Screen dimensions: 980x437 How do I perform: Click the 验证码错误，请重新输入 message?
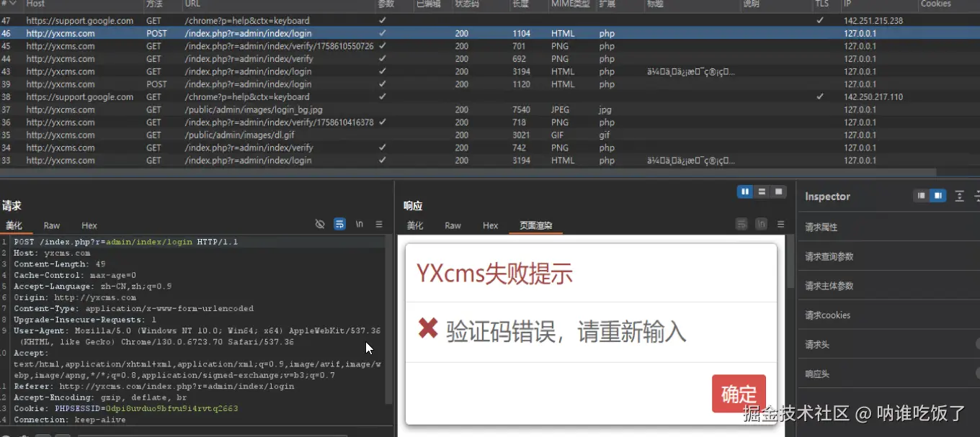click(566, 331)
